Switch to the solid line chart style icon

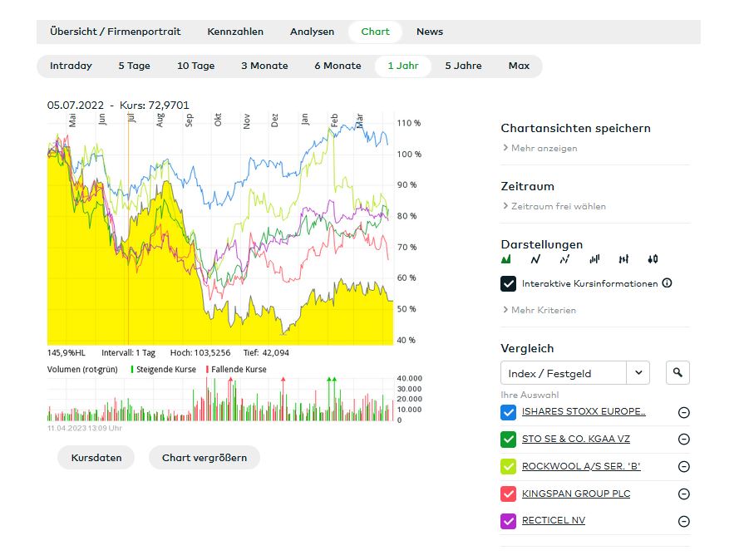click(535, 259)
